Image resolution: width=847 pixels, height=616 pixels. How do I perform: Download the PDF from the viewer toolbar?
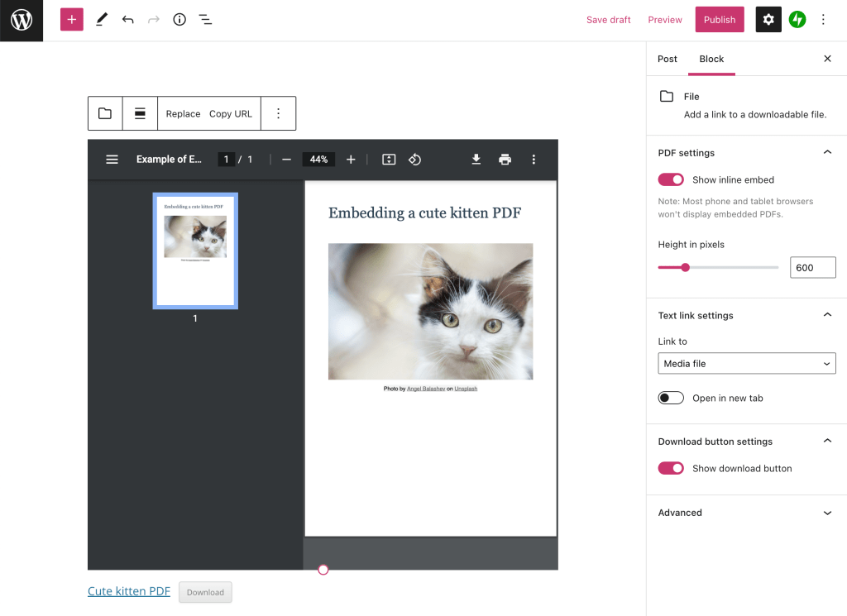tap(476, 159)
